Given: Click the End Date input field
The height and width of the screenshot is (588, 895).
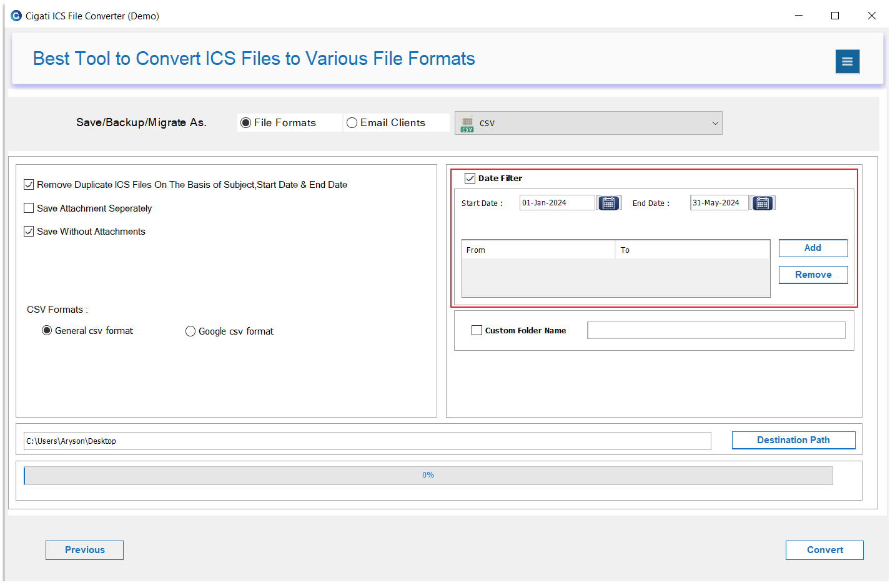Looking at the screenshot, I should coord(719,203).
